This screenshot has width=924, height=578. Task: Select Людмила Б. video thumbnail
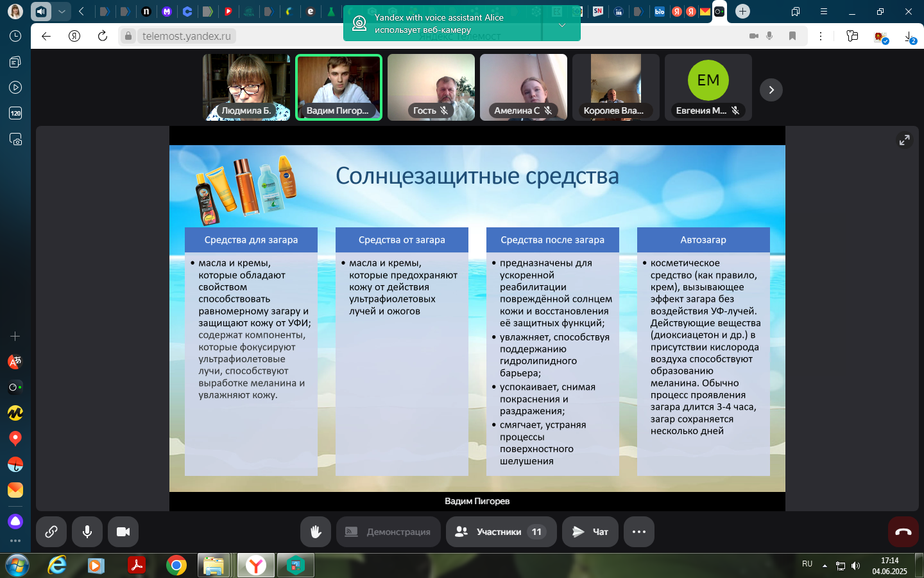click(246, 87)
